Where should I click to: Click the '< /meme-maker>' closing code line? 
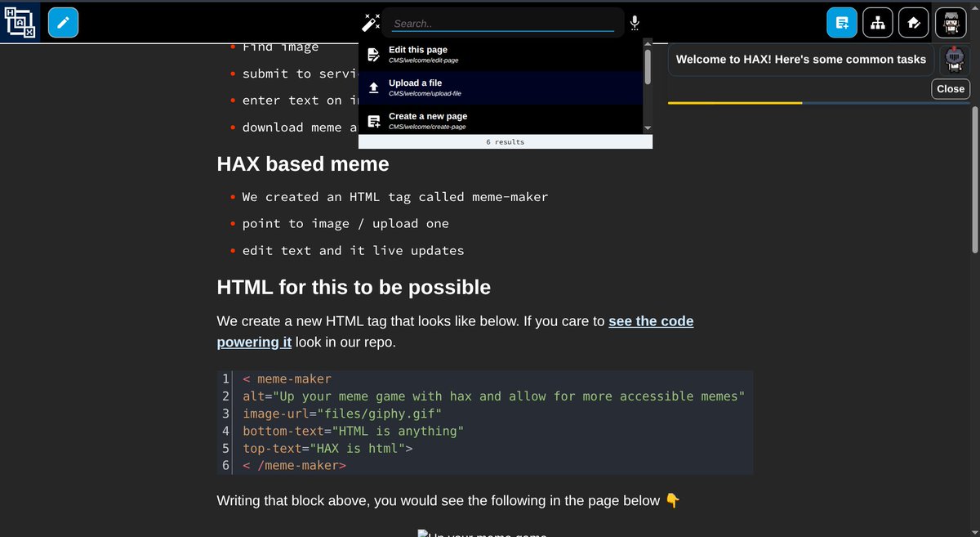coord(294,465)
